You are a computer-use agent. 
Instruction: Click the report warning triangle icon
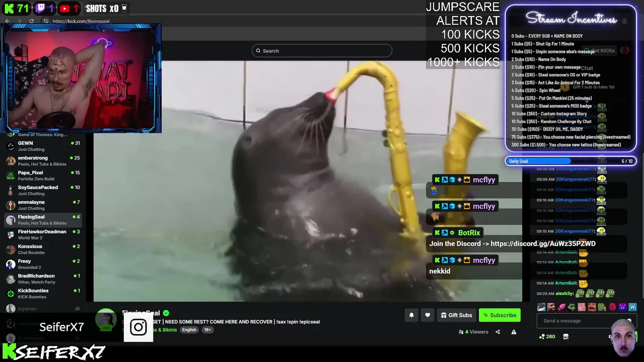(x=514, y=332)
